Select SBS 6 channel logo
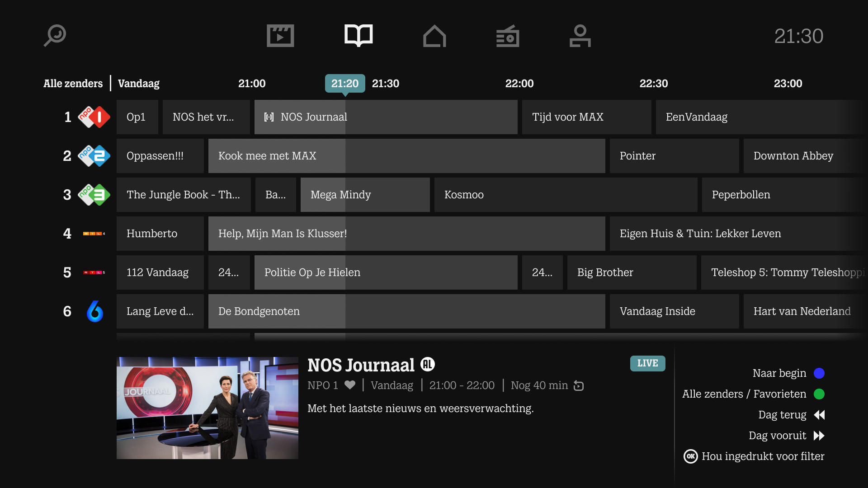 pyautogui.click(x=95, y=311)
